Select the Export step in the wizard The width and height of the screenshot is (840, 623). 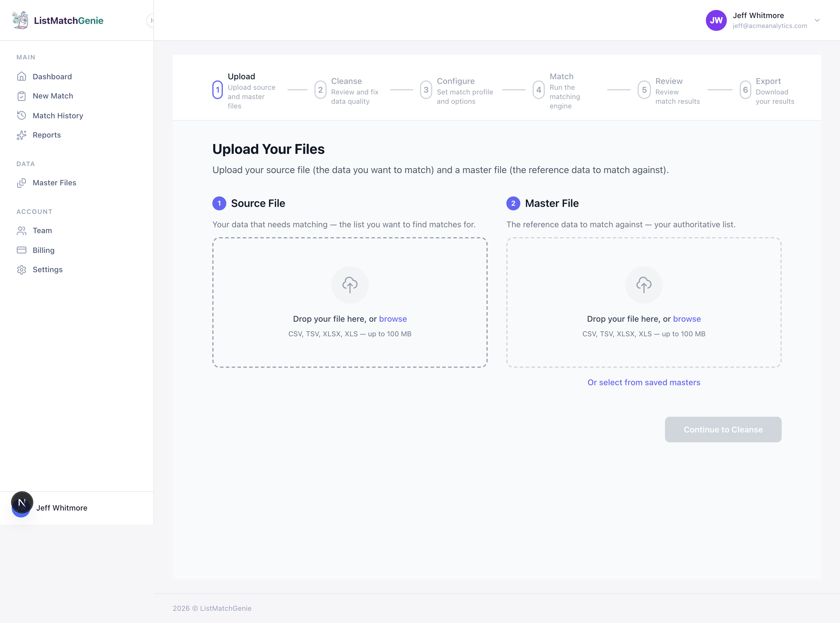pos(745,90)
